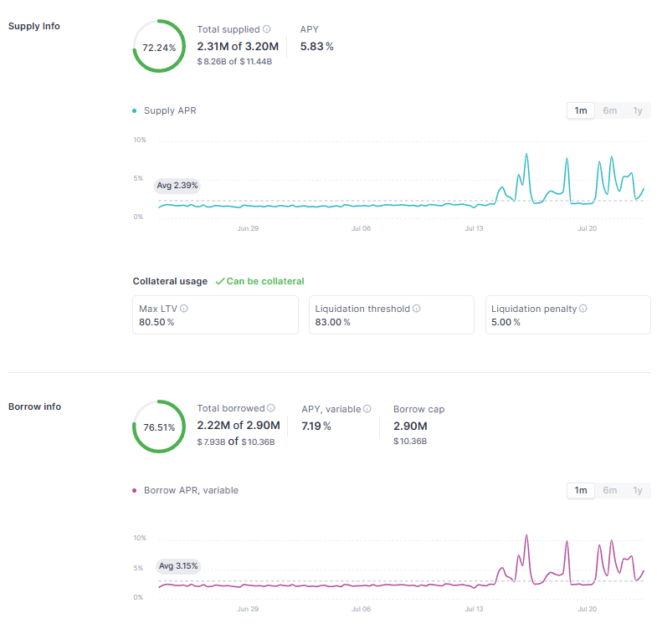Click info icon next to Total borrowed

point(271,409)
